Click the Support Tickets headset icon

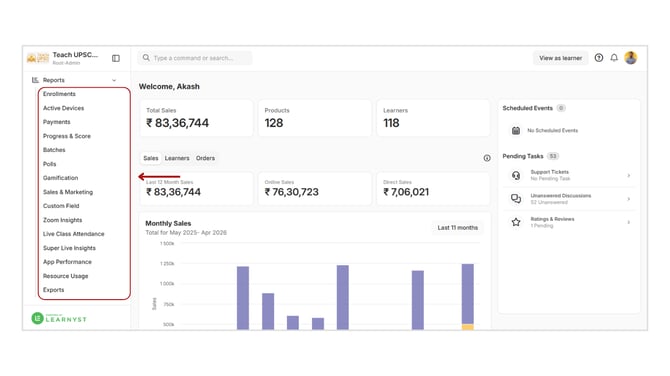coord(516,175)
